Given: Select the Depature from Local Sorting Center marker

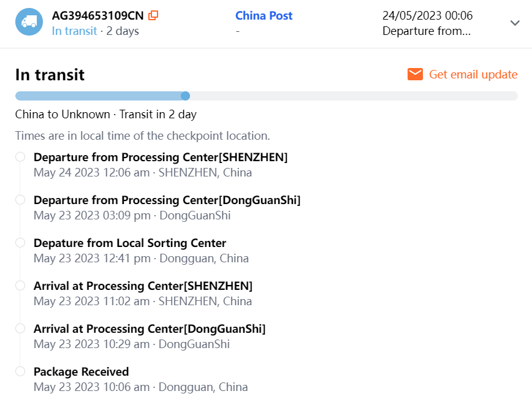Looking at the screenshot, I should point(20,243).
